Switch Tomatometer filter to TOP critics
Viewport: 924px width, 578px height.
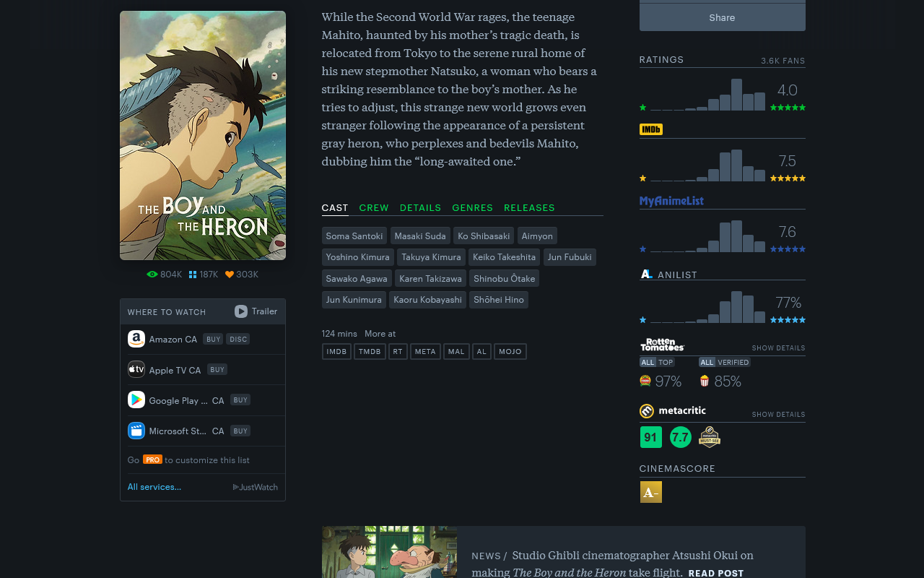(x=664, y=362)
